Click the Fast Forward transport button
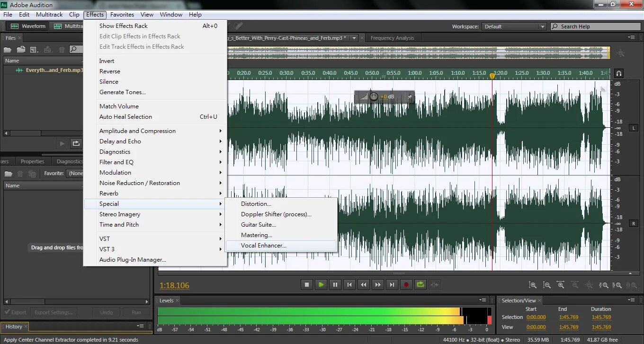 (377, 284)
